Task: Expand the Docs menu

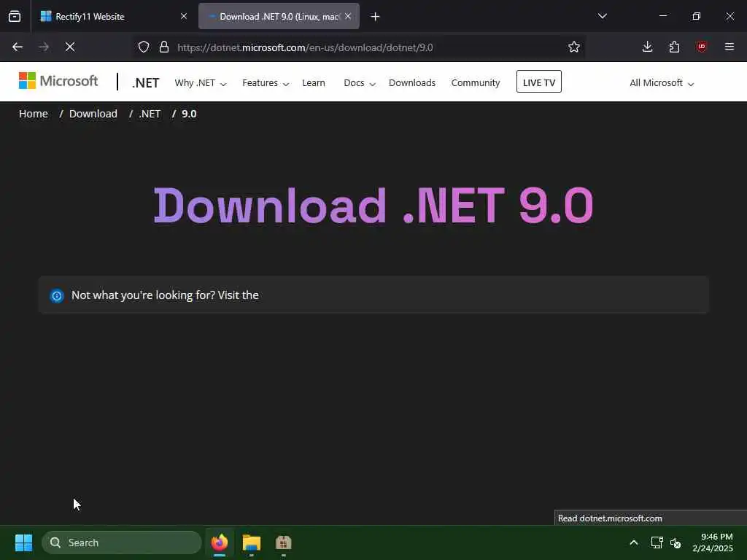Action: (x=360, y=83)
